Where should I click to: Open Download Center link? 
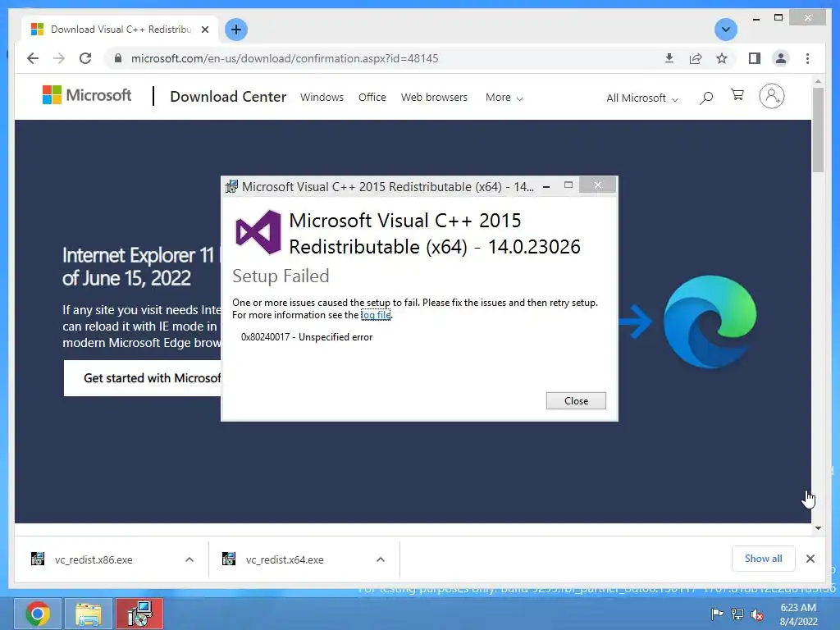pos(228,97)
